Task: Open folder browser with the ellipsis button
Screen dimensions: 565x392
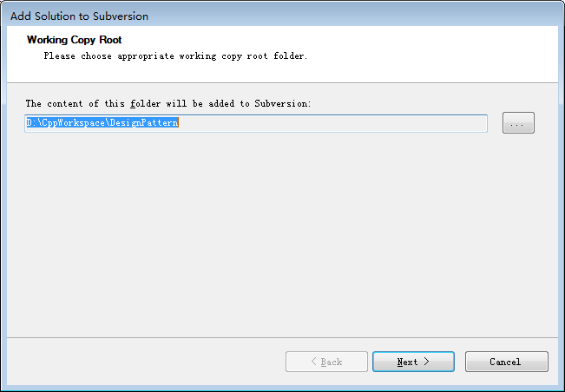Action: (x=518, y=123)
